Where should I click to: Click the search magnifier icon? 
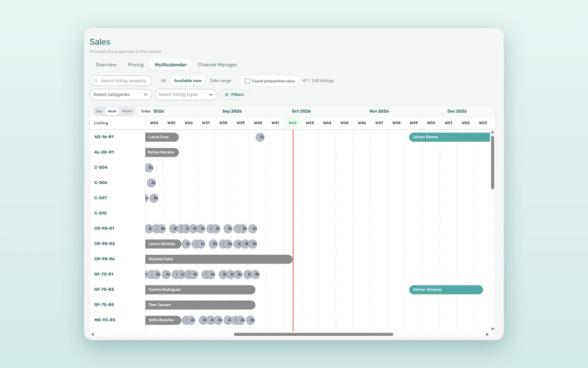pyautogui.click(x=96, y=81)
